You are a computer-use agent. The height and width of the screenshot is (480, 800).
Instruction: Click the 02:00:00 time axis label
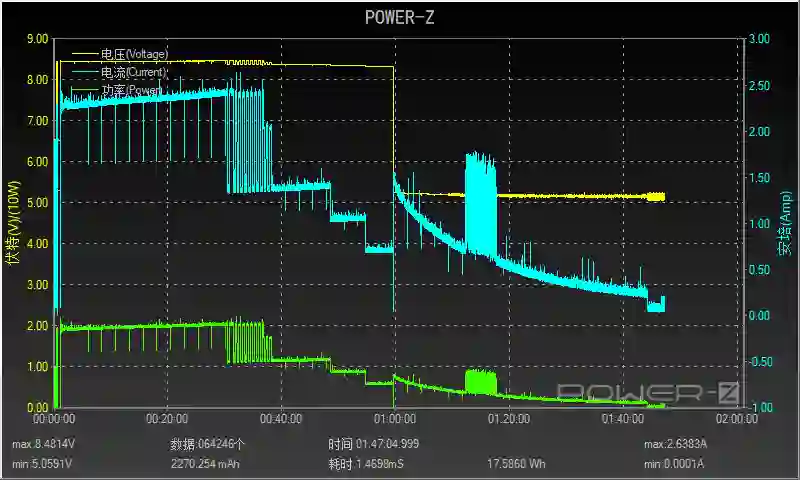(737, 419)
